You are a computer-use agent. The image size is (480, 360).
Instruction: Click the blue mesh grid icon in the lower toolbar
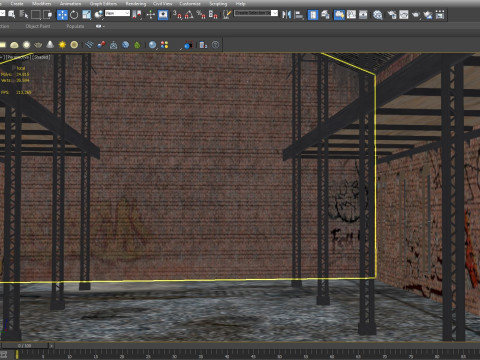pyautogui.click(x=89, y=45)
